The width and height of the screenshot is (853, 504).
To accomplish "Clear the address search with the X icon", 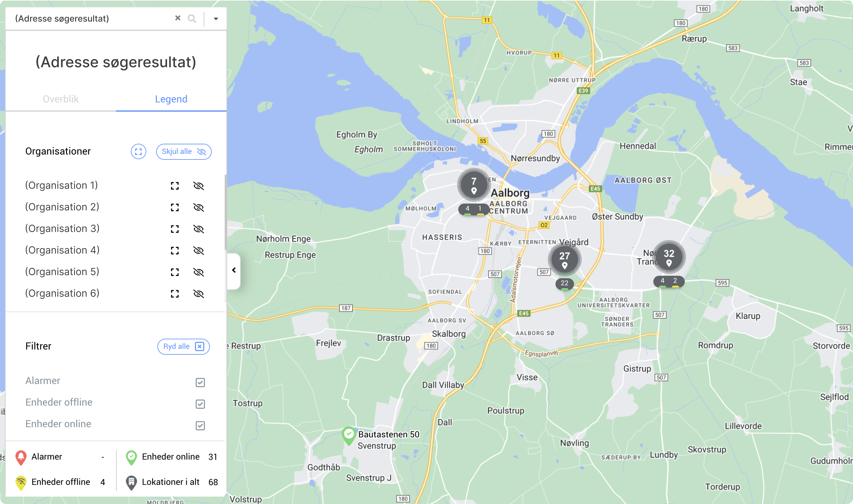I will pyautogui.click(x=178, y=18).
